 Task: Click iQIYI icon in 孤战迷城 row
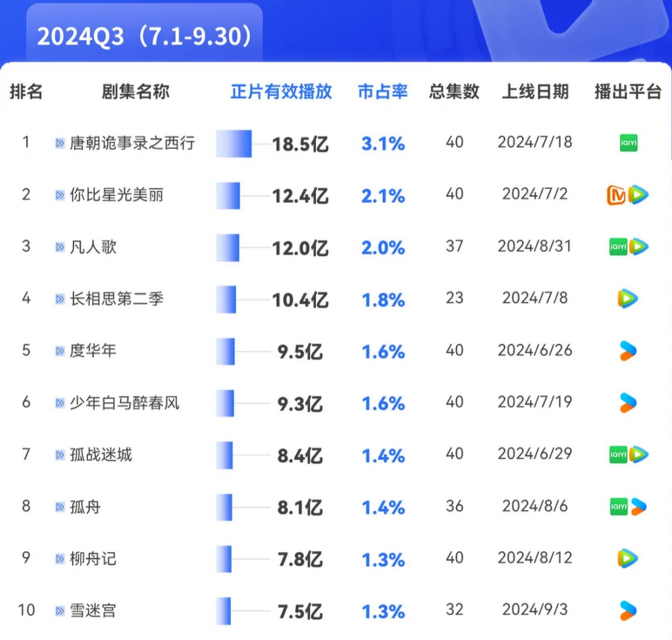click(618, 455)
